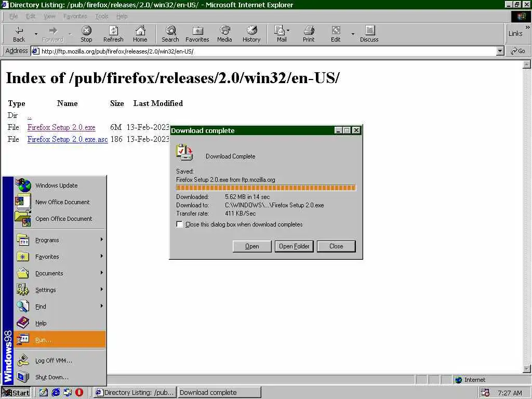The height and width of the screenshot is (399, 532).
Task: Stop page loading with Stop icon
Action: pos(87,34)
